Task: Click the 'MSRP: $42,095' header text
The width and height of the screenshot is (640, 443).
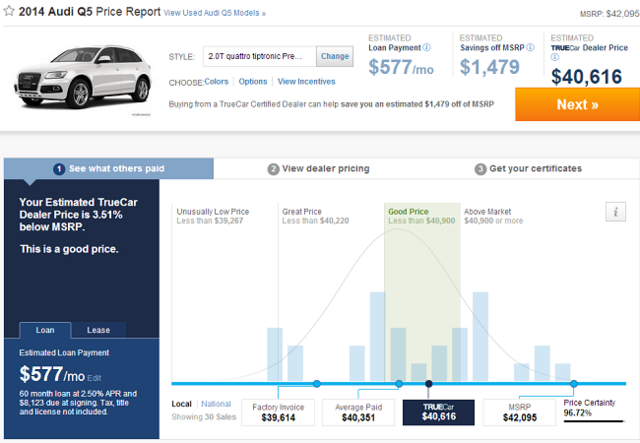Action: 610,14
